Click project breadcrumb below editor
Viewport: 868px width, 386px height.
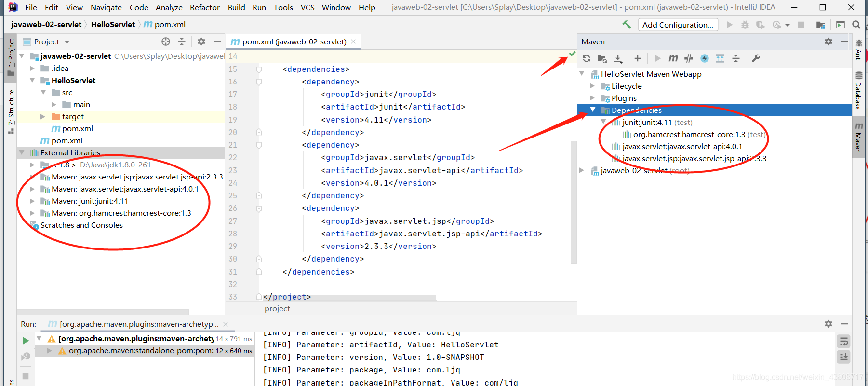[x=277, y=309]
